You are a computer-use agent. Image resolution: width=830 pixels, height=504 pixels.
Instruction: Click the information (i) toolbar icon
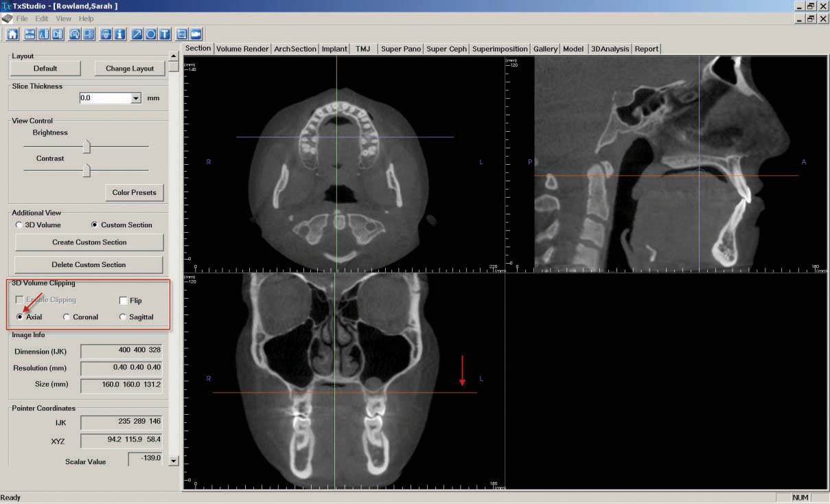pyautogui.click(x=120, y=34)
